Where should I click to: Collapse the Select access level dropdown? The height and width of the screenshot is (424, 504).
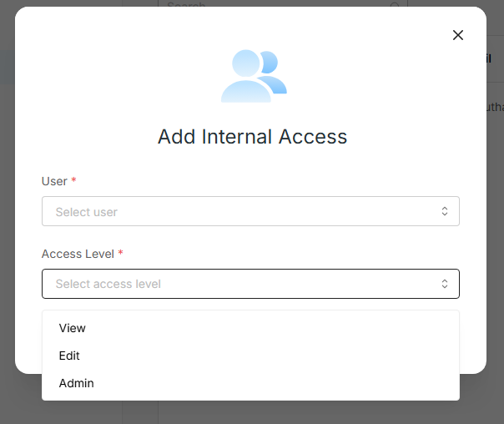250,284
